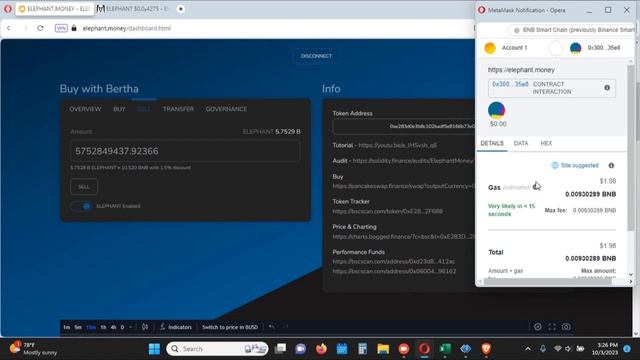Switch to the ELEPHANT price chart browser tab
Viewport: 640px width, 360px height.
click(133, 9)
